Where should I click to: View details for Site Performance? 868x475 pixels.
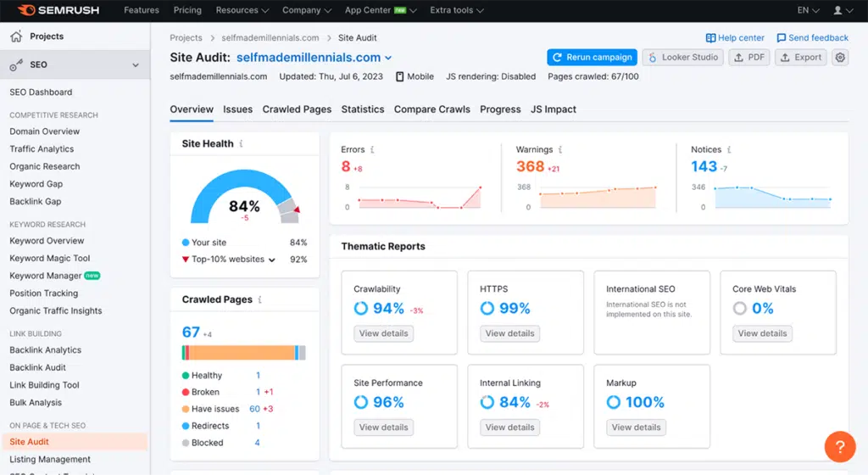pos(383,427)
